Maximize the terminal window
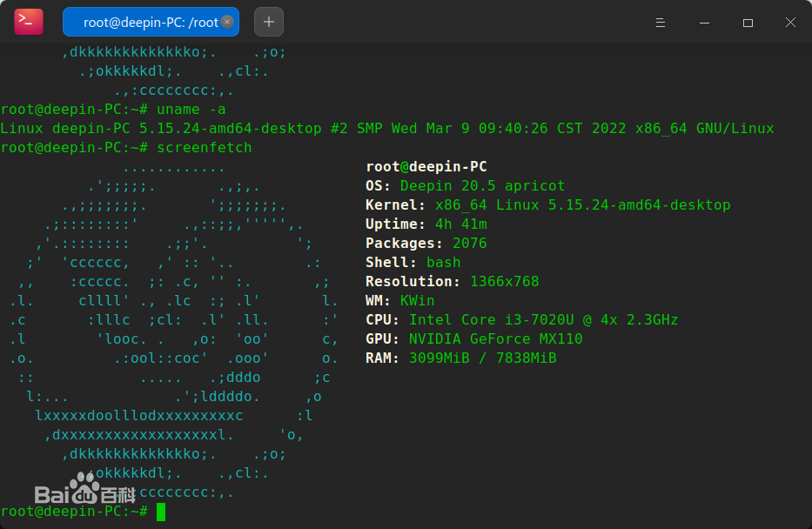 pyautogui.click(x=748, y=23)
